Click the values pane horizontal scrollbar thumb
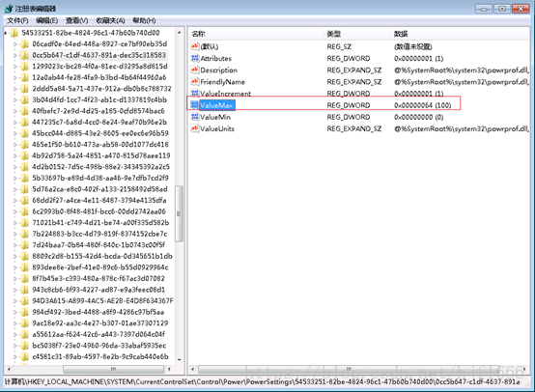Screen dimensions: 535x392 pyautogui.click(x=349, y=369)
